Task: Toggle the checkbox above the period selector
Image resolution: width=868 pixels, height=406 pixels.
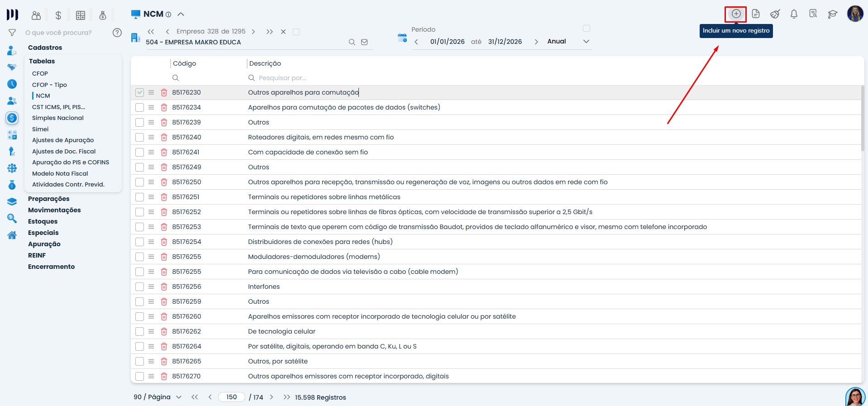Action: click(587, 29)
